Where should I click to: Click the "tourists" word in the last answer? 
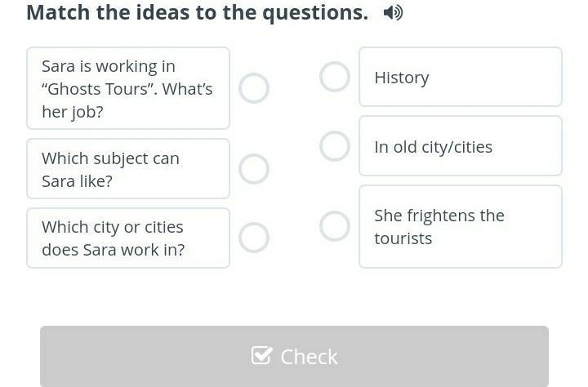point(403,238)
